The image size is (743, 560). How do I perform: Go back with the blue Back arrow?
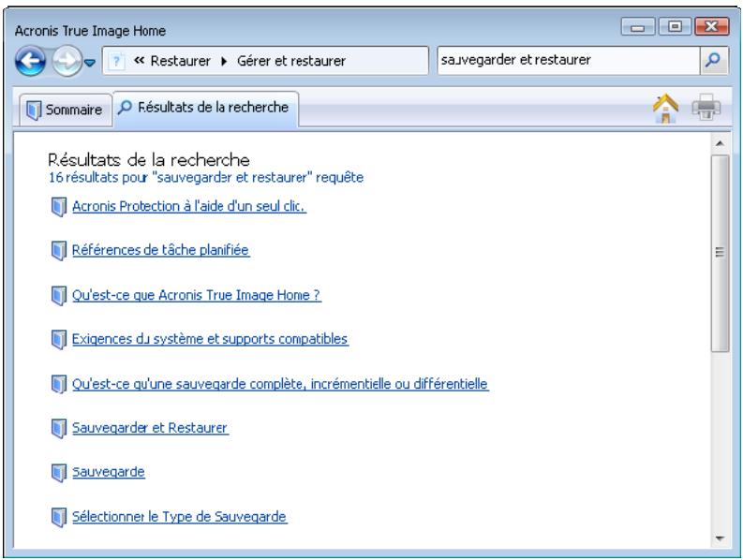(x=30, y=61)
